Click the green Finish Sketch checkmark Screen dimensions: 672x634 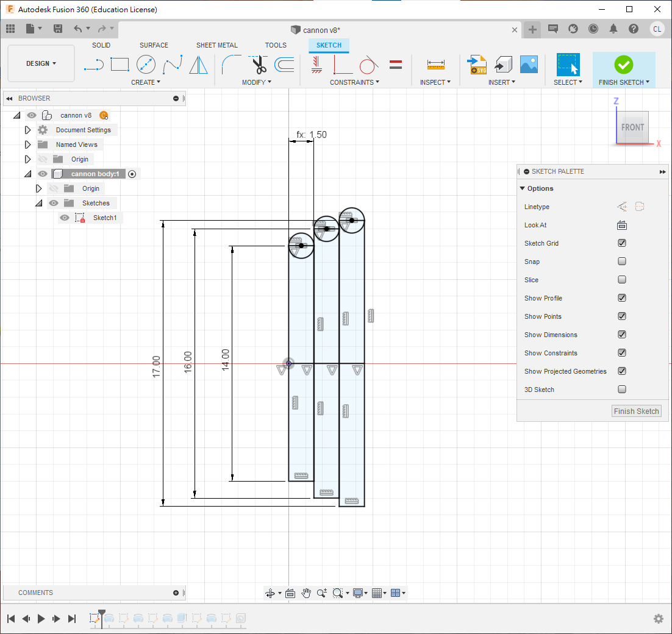pos(623,64)
